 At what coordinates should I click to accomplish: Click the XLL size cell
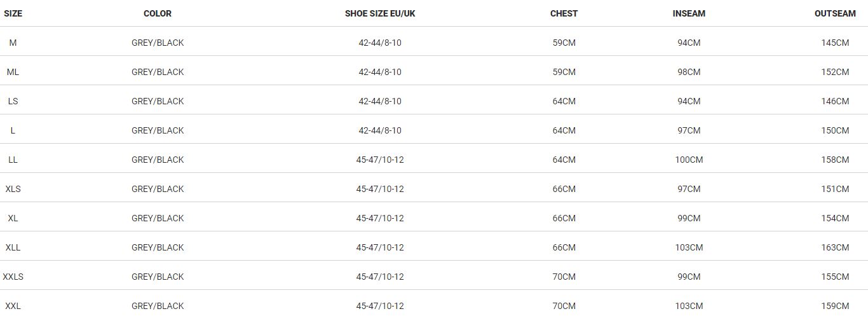pyautogui.click(x=13, y=247)
